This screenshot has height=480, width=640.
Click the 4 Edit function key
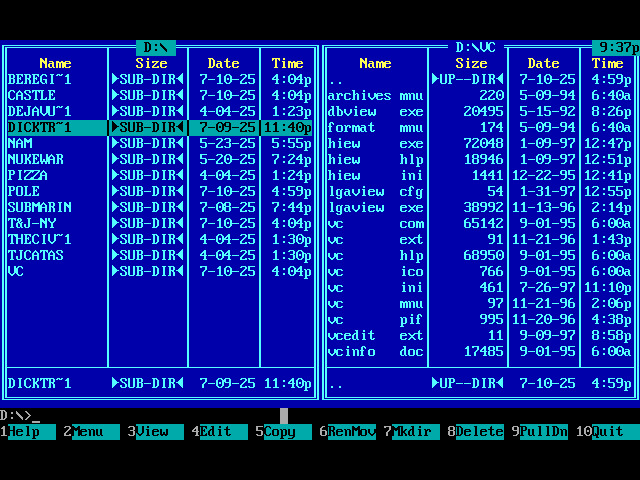[x=215, y=432]
